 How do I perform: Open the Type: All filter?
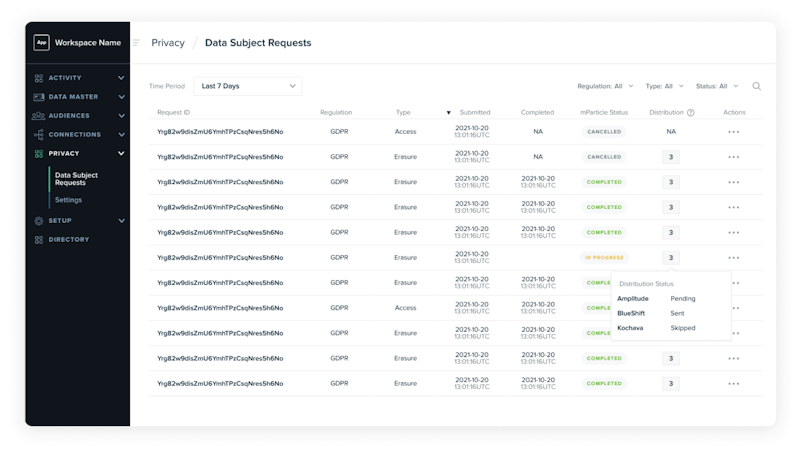pos(664,86)
